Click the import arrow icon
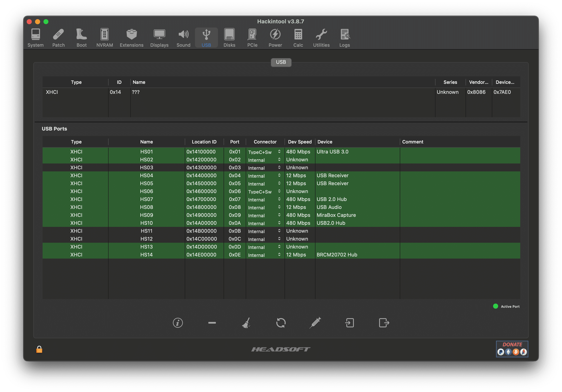Image resolution: width=562 pixels, height=392 pixels. pyautogui.click(x=349, y=323)
